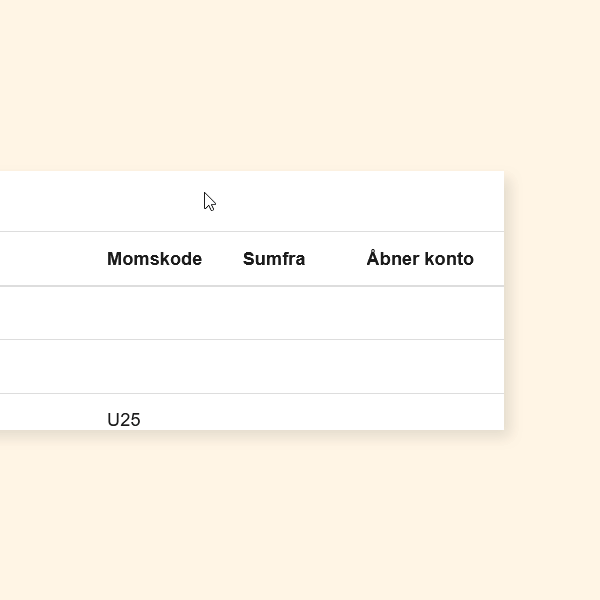Image resolution: width=600 pixels, height=600 pixels.
Task: Click the Momskode column header
Action: tap(154, 259)
